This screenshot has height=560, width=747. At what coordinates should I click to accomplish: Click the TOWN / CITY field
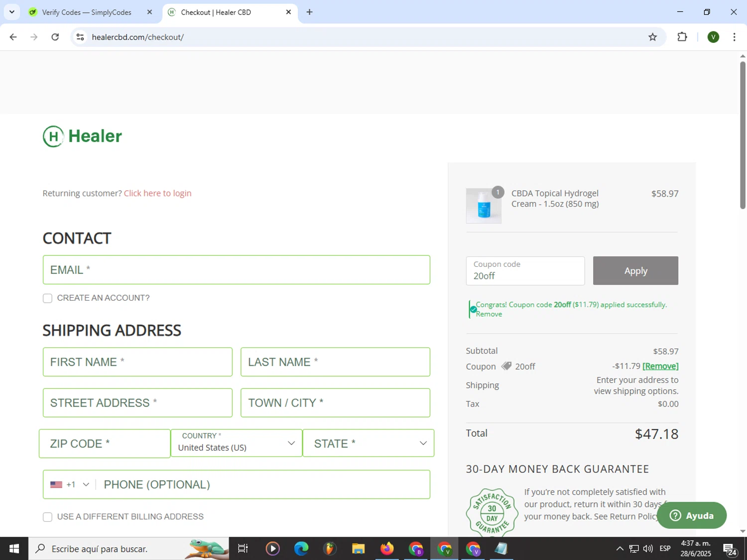pyautogui.click(x=335, y=403)
